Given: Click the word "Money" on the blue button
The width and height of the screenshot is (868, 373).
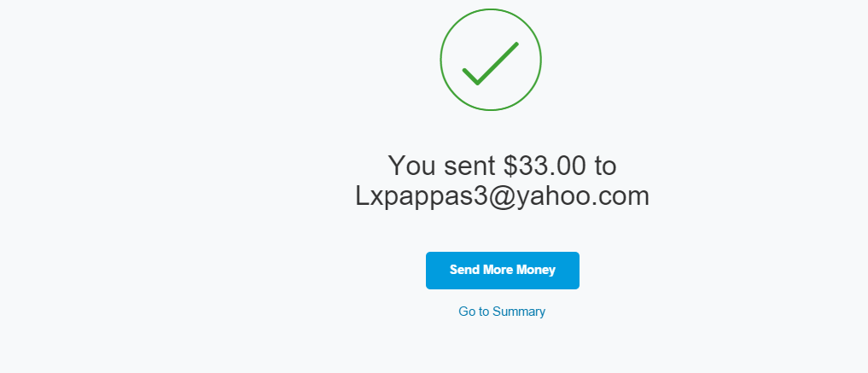Looking at the screenshot, I should 536,270.
